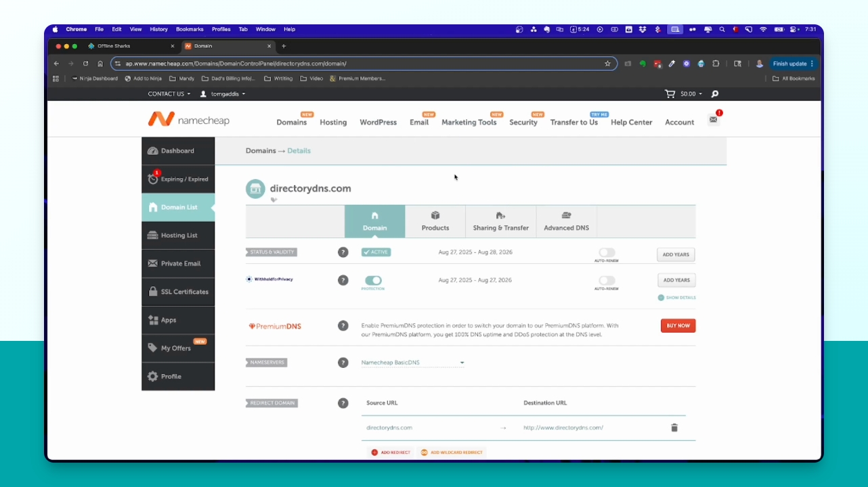This screenshot has width=868, height=487.
Task: Click the Dropbox icon in macOS menu bar
Action: pos(643,30)
